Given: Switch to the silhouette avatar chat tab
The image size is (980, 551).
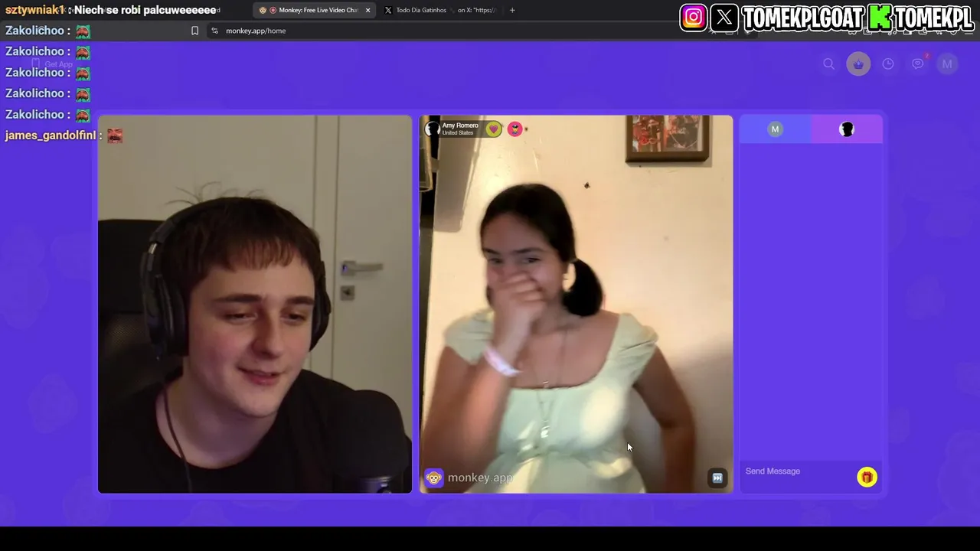Looking at the screenshot, I should click(847, 129).
